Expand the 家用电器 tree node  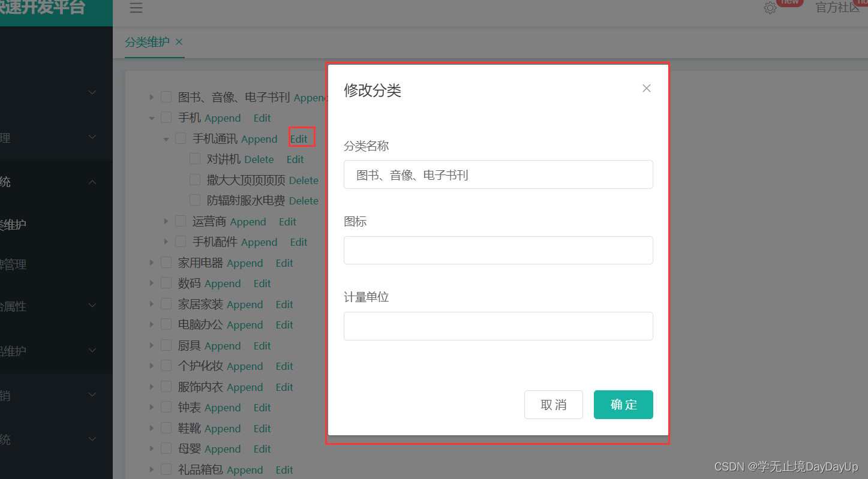152,263
